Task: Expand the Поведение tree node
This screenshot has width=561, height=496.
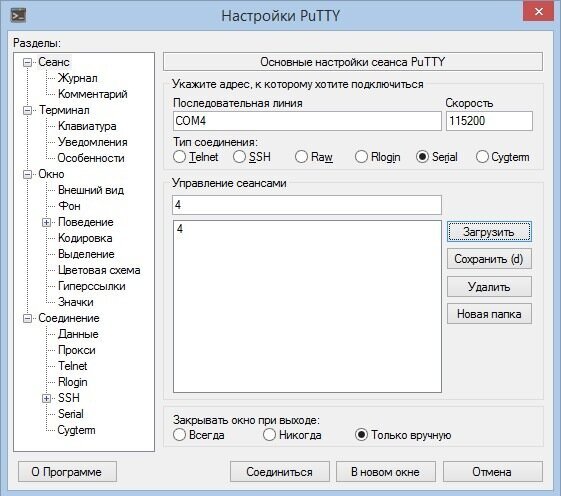Action: [x=47, y=223]
